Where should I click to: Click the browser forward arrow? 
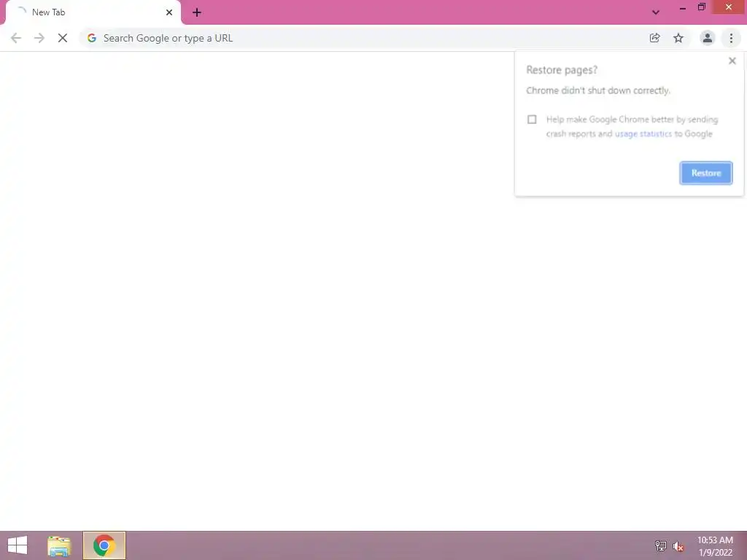coord(39,38)
